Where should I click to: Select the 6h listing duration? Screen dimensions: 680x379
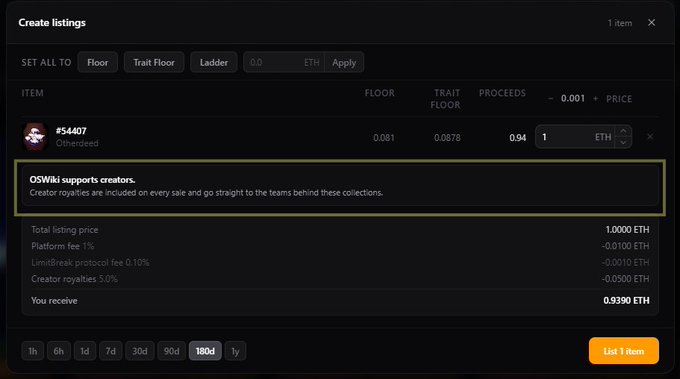point(59,351)
